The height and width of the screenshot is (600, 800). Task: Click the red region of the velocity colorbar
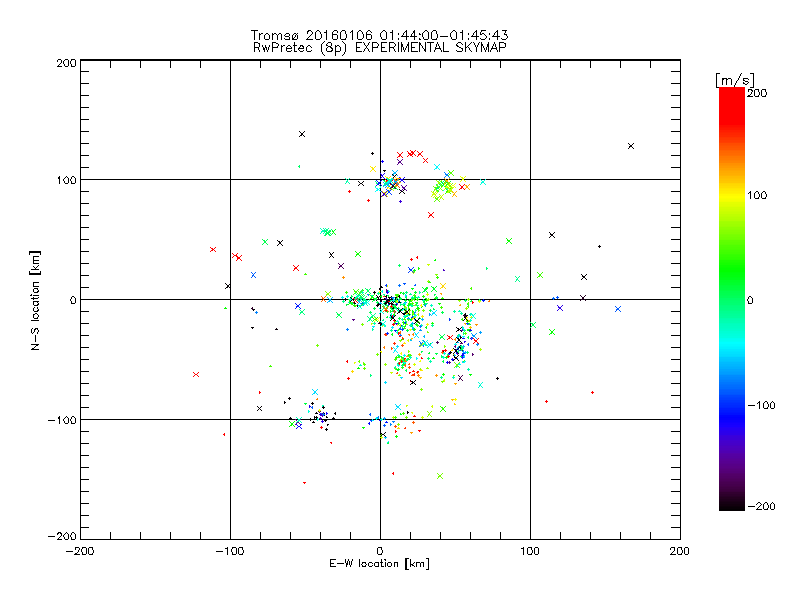coord(732,105)
